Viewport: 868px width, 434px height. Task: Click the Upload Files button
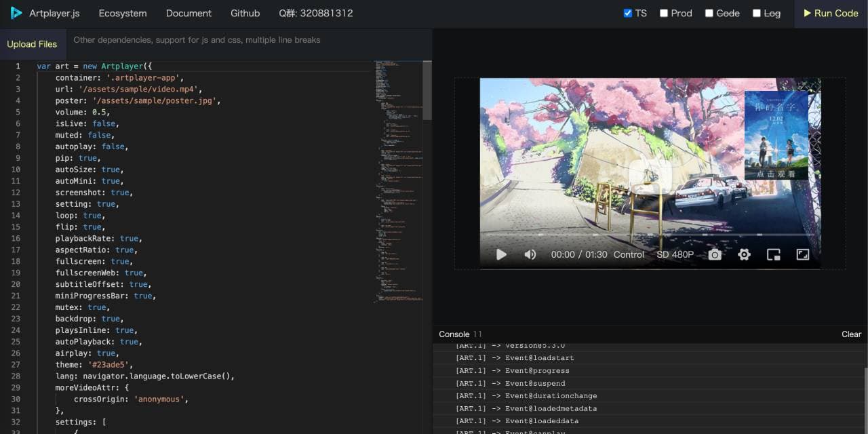32,44
